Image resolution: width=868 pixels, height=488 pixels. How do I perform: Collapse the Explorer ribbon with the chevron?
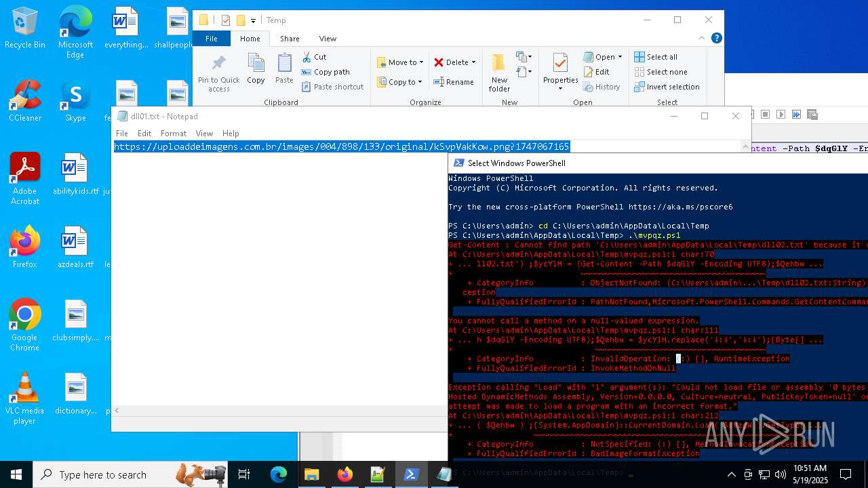click(703, 38)
